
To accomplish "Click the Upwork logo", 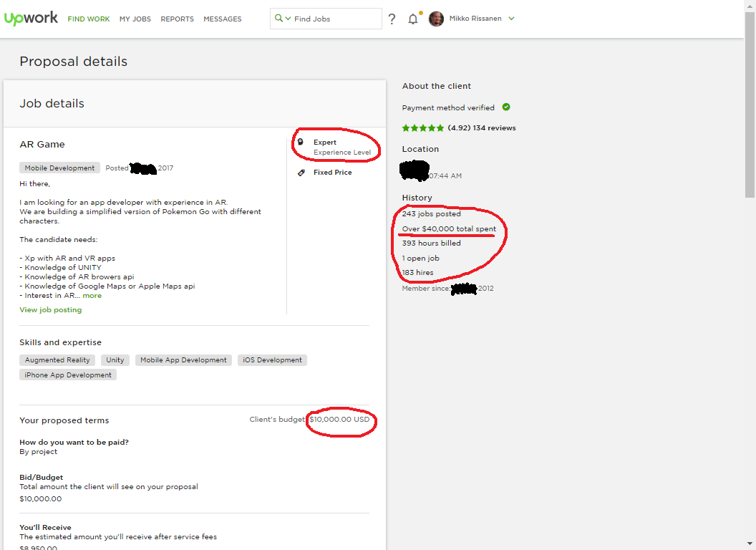I will tap(31, 19).
